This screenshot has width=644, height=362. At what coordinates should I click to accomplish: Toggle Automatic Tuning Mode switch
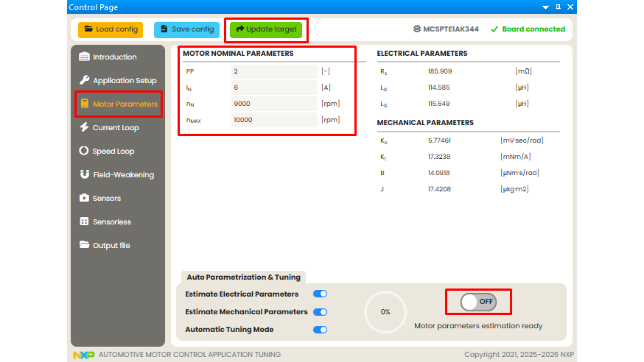click(320, 329)
